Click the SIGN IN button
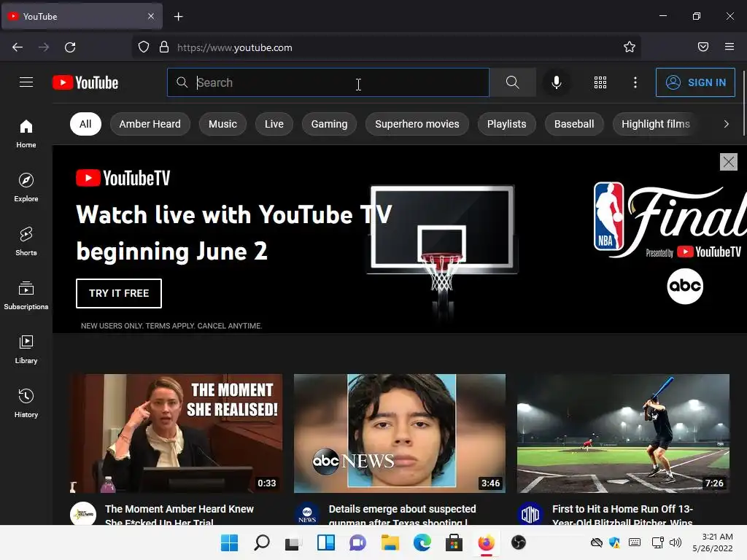The width and height of the screenshot is (747, 560). pyautogui.click(x=695, y=82)
